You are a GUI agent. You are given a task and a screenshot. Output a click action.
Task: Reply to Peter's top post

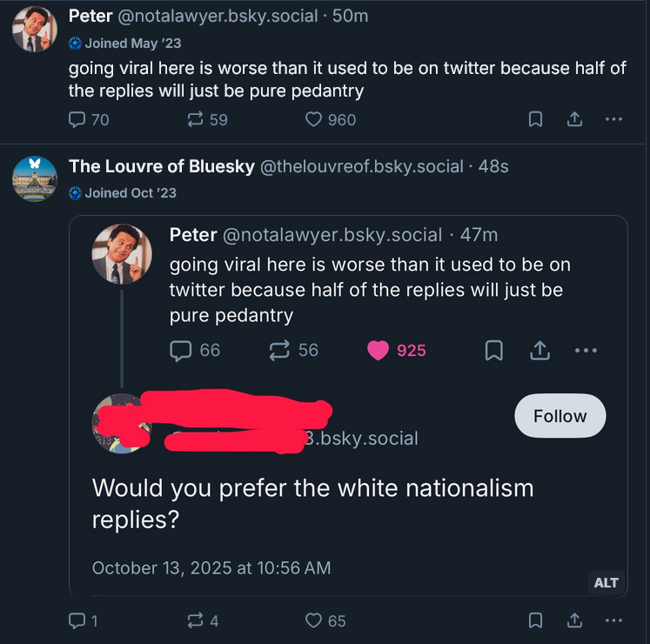click(77, 120)
